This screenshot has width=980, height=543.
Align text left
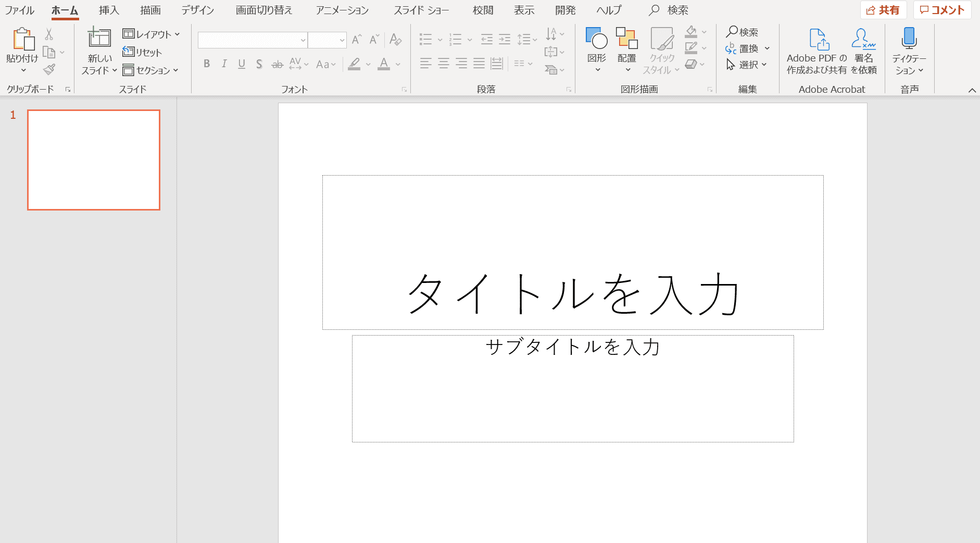pos(425,64)
